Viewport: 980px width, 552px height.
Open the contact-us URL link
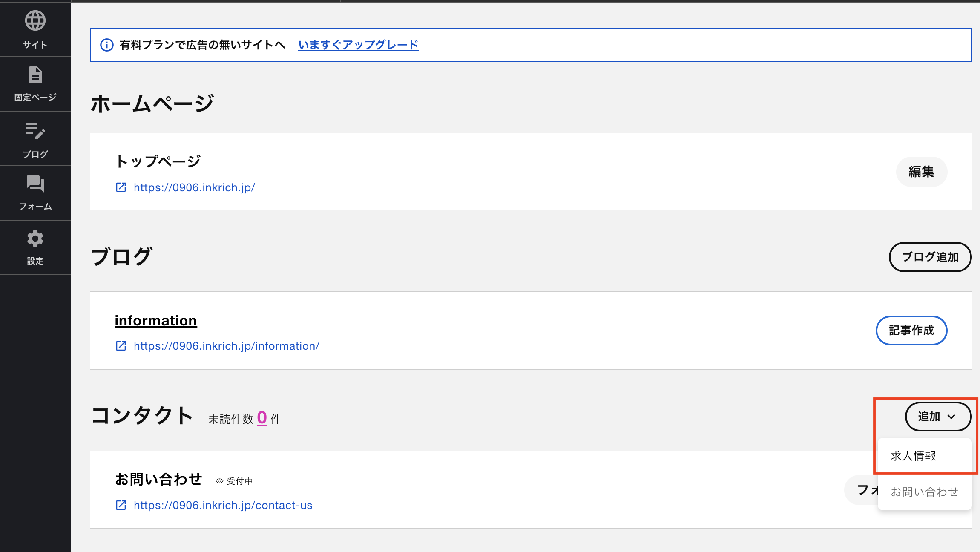click(x=223, y=505)
